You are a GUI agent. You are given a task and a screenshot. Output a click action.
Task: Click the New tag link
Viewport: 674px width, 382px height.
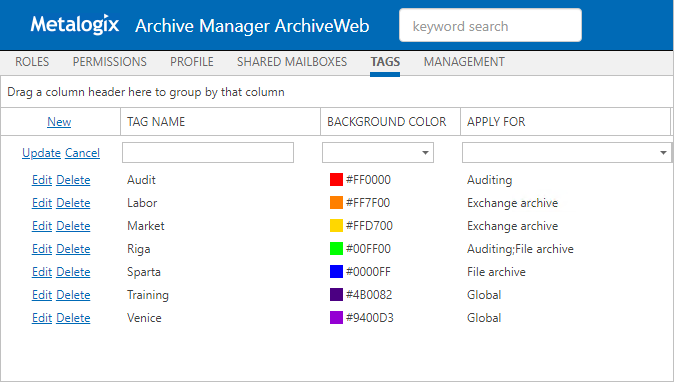pyautogui.click(x=59, y=122)
